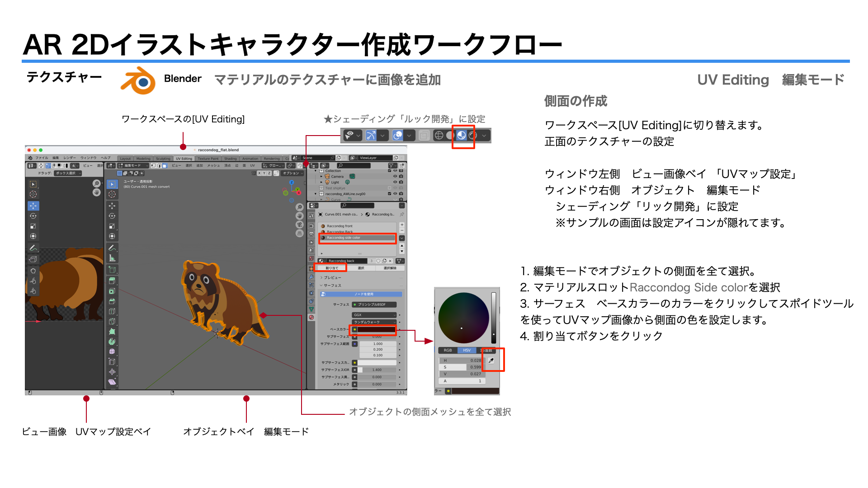Screen dimensions: 868x488
Task: Click the Select Box tool in 3D viewport
Action: (112, 184)
